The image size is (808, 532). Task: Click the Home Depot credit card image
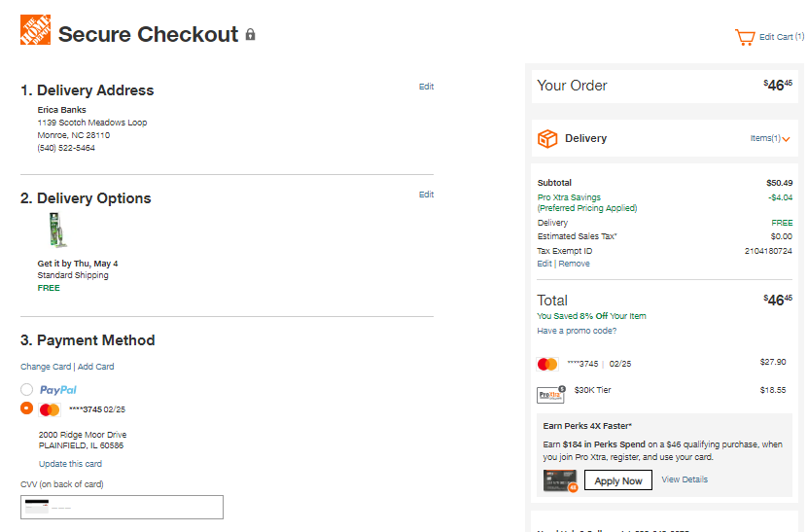pos(560,480)
